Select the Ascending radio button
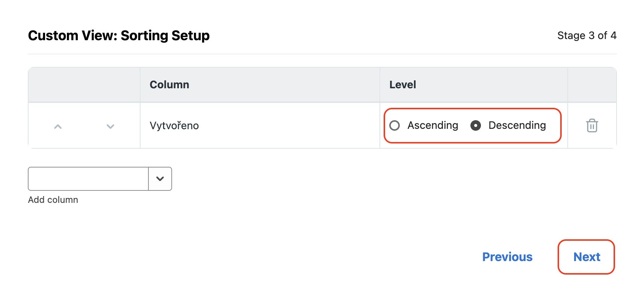 click(x=395, y=125)
